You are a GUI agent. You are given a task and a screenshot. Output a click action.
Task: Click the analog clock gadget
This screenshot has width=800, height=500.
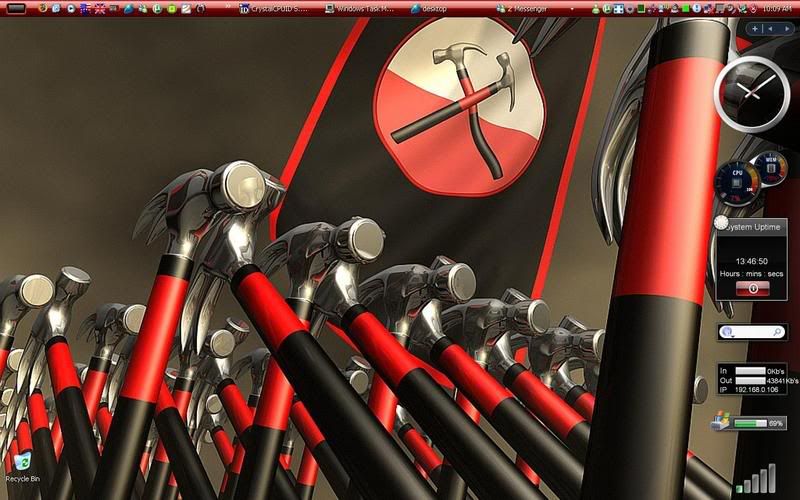(752, 95)
